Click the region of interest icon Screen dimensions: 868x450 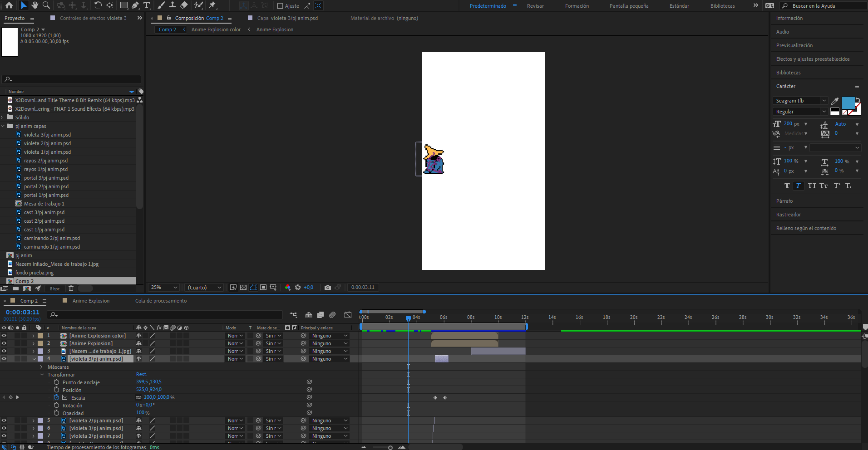coord(263,288)
